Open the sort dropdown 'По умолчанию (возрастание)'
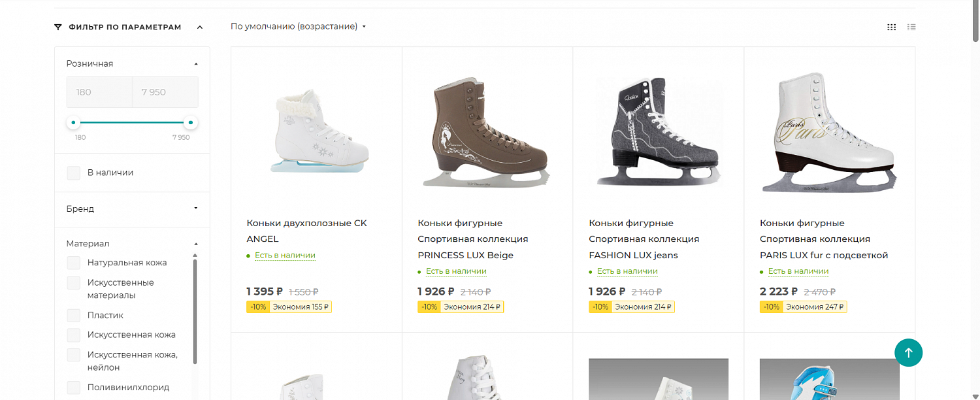Viewport: 980px width, 400px height. click(x=298, y=27)
